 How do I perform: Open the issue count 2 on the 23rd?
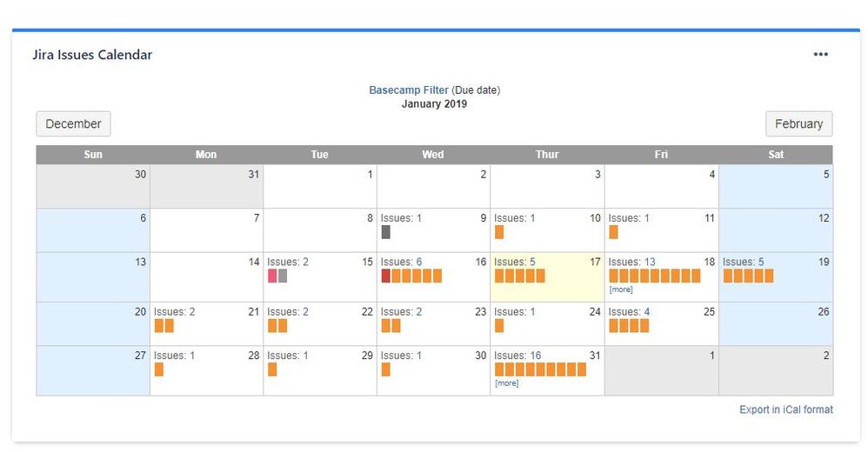419,311
